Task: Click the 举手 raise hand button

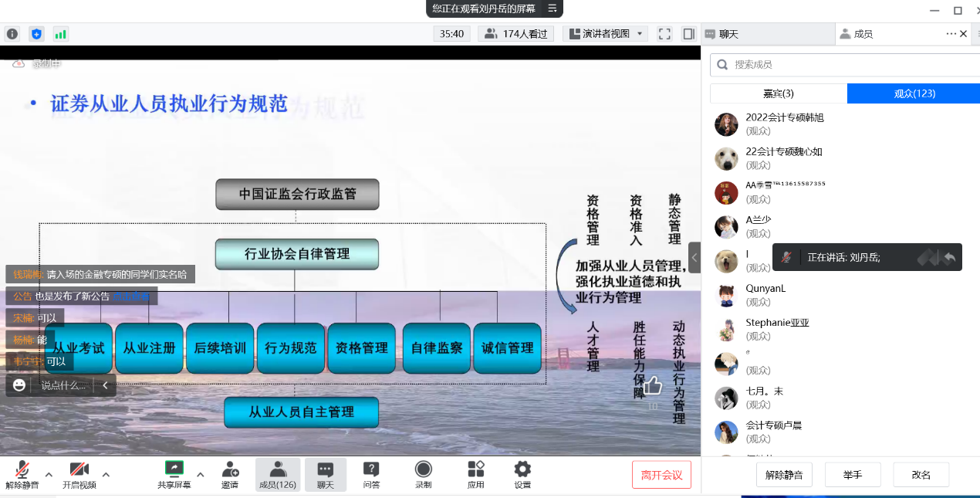Action: (853, 475)
